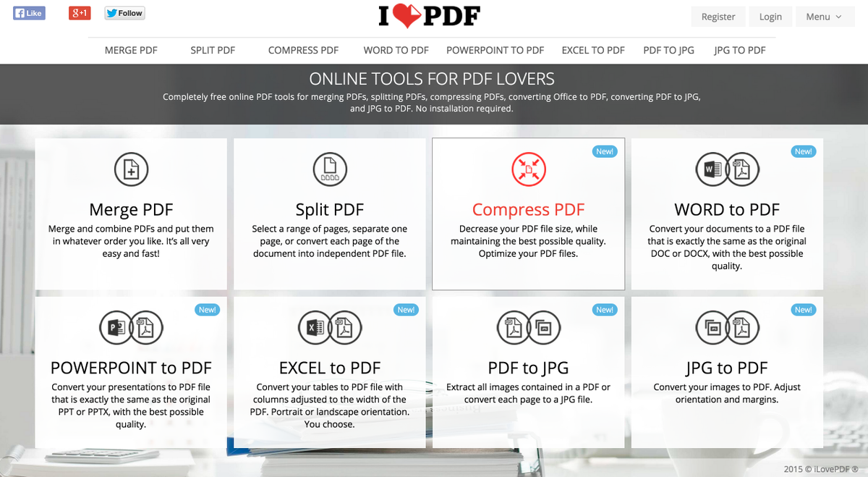Select the red Compress PDF card title

pos(528,210)
